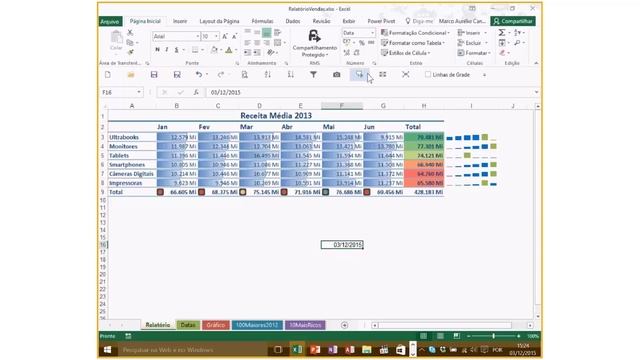The height and width of the screenshot is (360, 640).
Task: Apply bold formatting with the N button
Action: coord(158,50)
